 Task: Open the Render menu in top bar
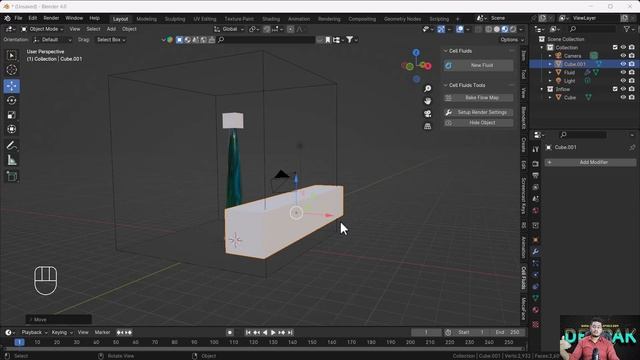tap(51, 18)
